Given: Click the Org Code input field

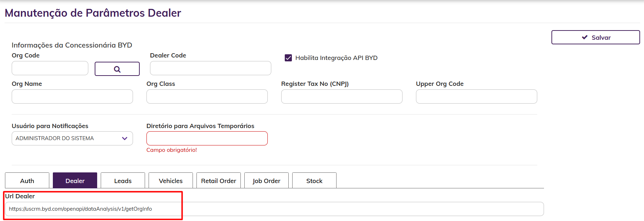Looking at the screenshot, I should pos(50,68).
